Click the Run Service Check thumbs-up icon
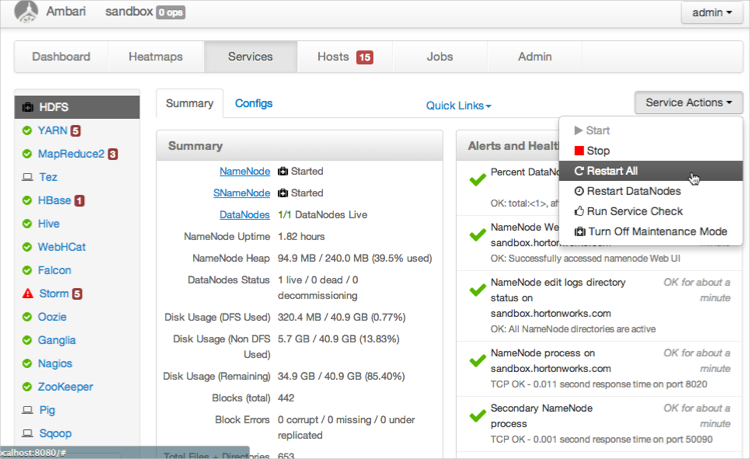Viewport: 750px width, 459px height. tap(579, 212)
